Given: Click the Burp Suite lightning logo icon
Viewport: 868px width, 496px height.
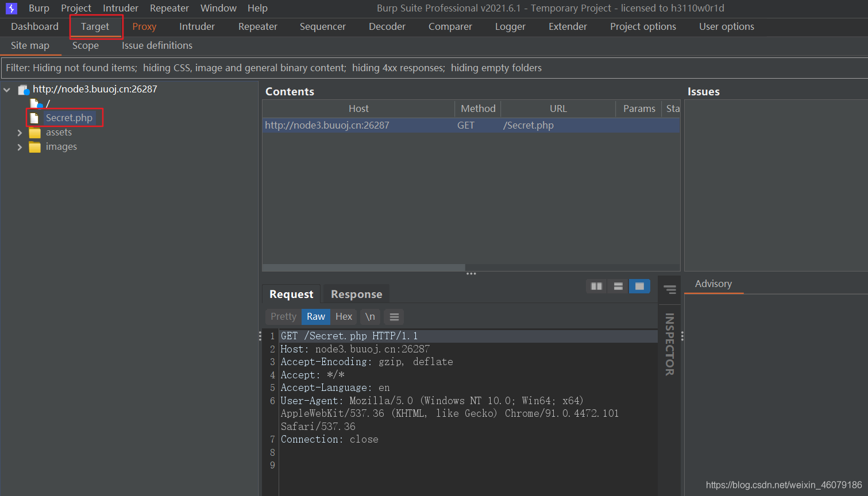Looking at the screenshot, I should (x=11, y=8).
